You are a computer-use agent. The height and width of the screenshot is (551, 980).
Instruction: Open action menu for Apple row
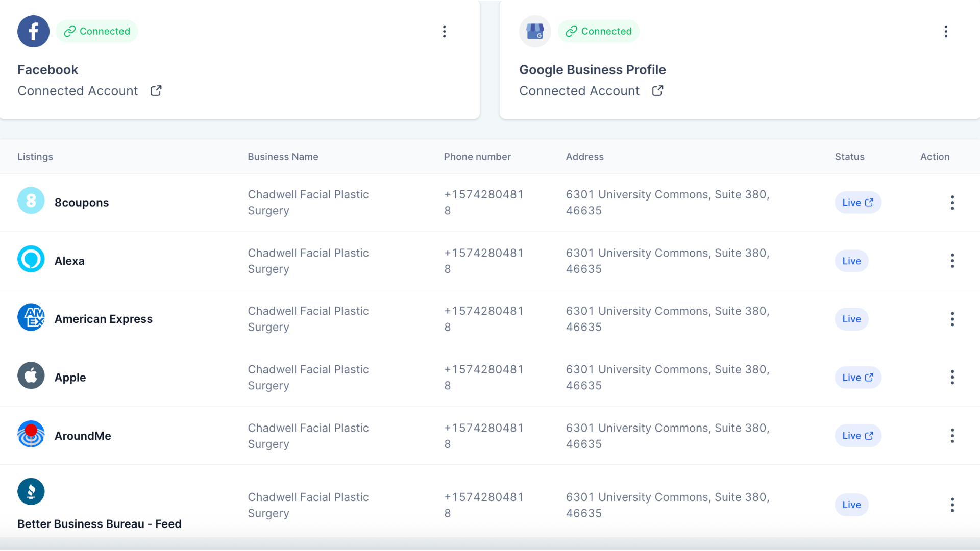point(952,378)
